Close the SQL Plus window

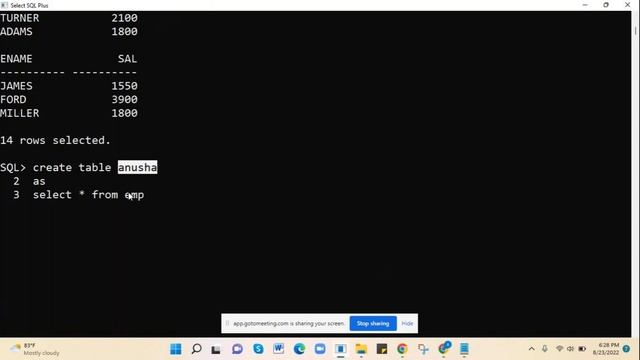point(627,5)
